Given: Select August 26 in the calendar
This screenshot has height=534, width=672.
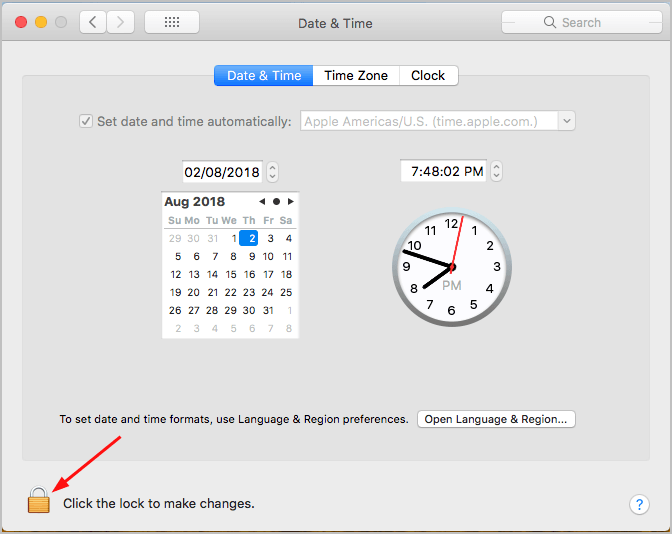Looking at the screenshot, I should (175, 310).
